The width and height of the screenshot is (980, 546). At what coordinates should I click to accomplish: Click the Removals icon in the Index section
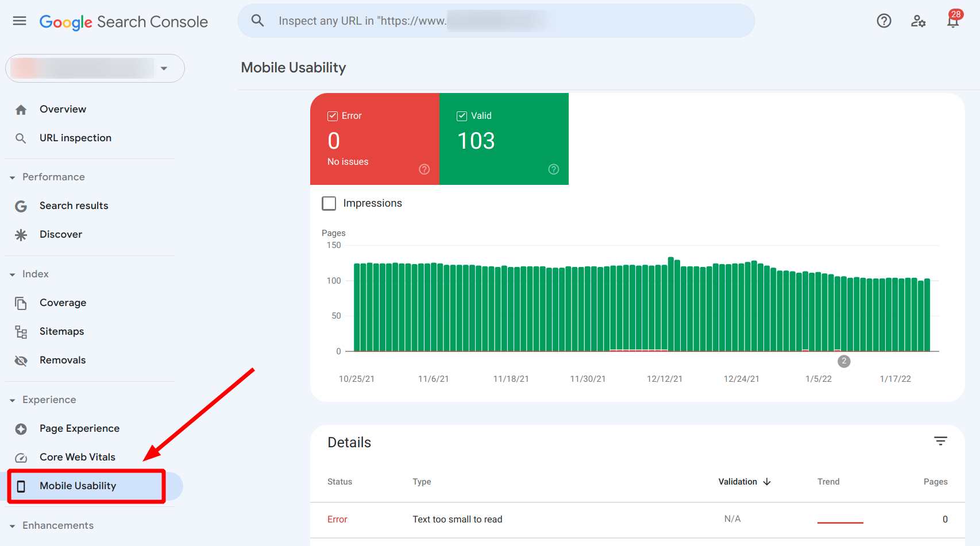pos(21,360)
